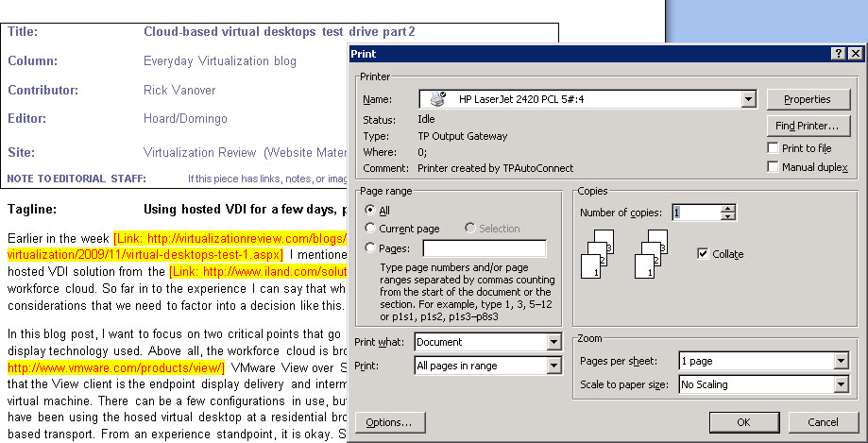Uncheck the Collate checkbox
The height and width of the screenshot is (443, 868).
coord(703,254)
